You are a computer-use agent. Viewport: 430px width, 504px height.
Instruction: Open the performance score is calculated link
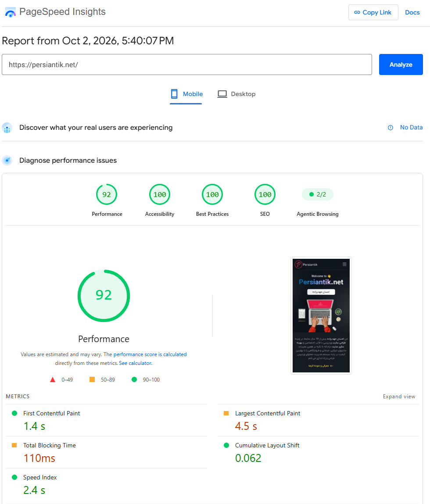tap(150, 354)
